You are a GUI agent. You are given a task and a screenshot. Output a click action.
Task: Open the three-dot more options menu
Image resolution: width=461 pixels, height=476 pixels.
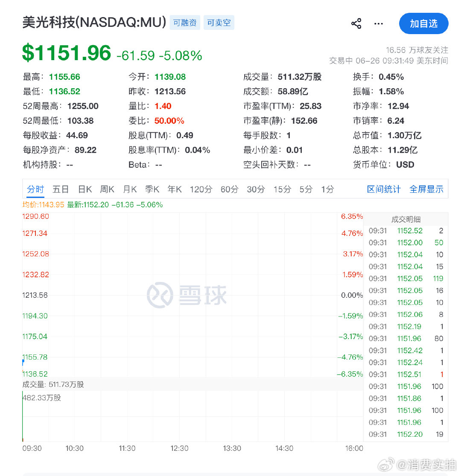pos(378,23)
